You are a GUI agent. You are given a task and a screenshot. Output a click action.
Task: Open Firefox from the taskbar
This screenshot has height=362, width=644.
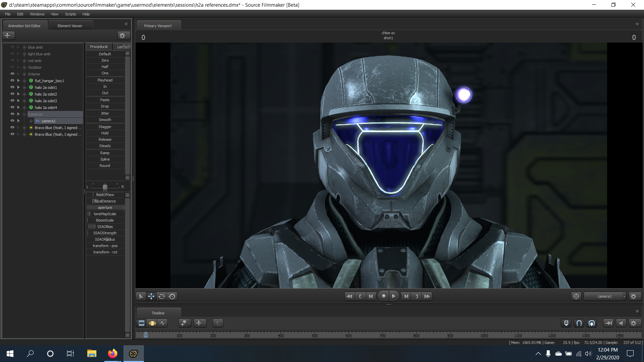coord(113,354)
